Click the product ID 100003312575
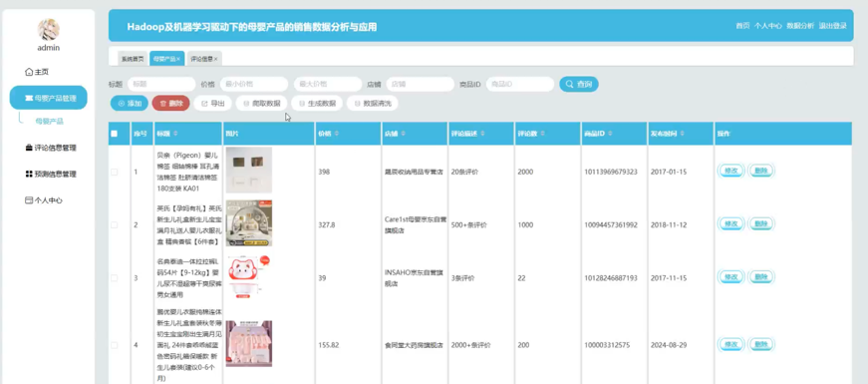 (x=607, y=345)
